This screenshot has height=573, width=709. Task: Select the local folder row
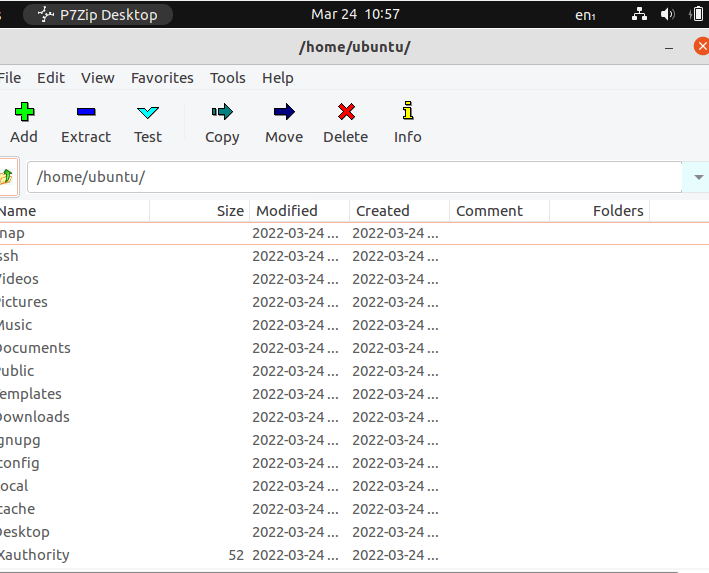tap(354, 486)
